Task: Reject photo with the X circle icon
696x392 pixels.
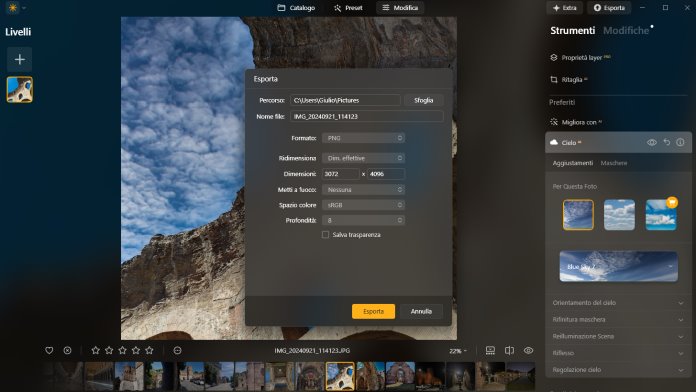Action: point(67,351)
